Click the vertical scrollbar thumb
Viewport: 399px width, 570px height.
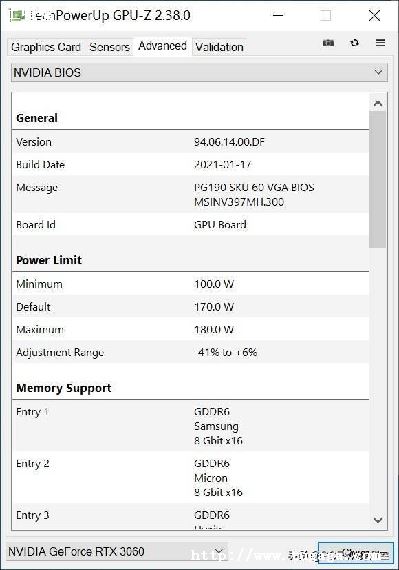pos(378,179)
